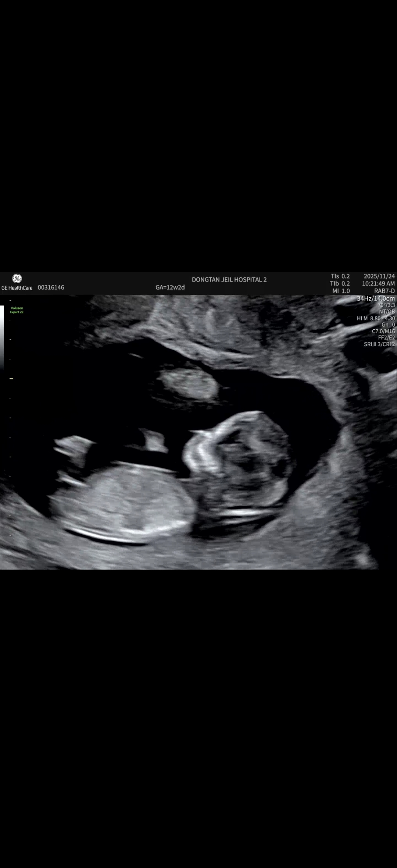397x868 pixels.
Task: Click the 34Hz/14.0cm frame rate depth
Action: [376, 298]
